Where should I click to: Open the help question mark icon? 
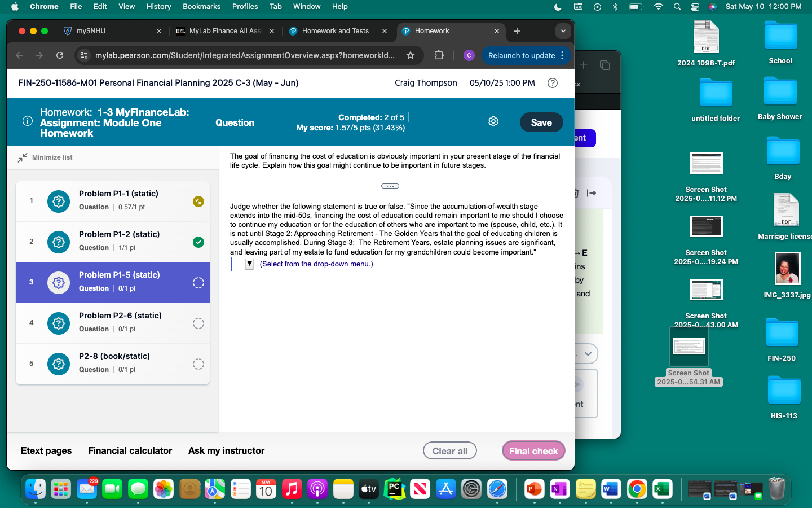[552, 83]
